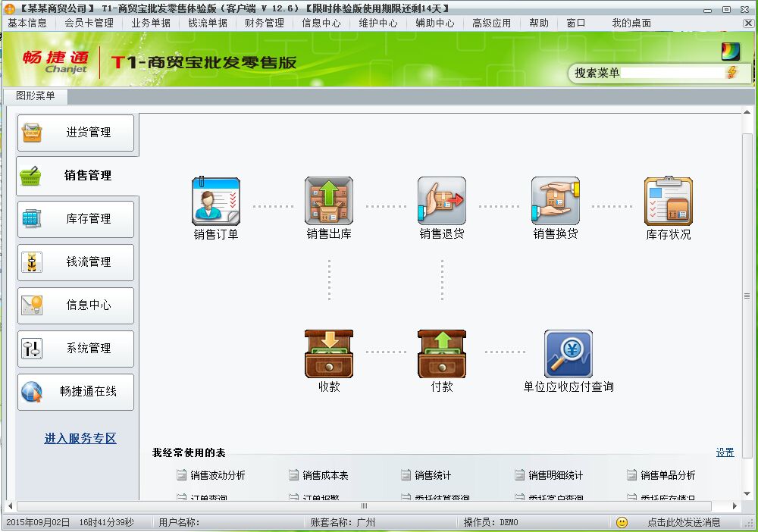Click the smiley face status icon
The width and height of the screenshot is (758, 532).
(622, 522)
